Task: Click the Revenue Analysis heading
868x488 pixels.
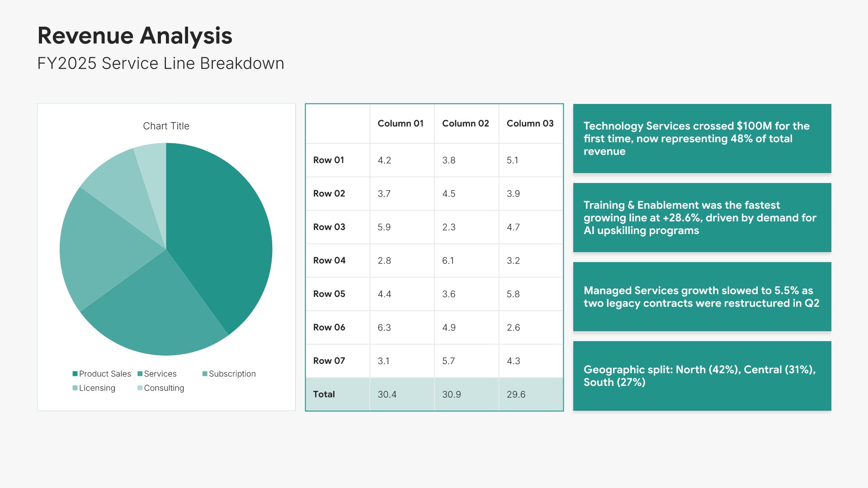Action: pos(135,36)
